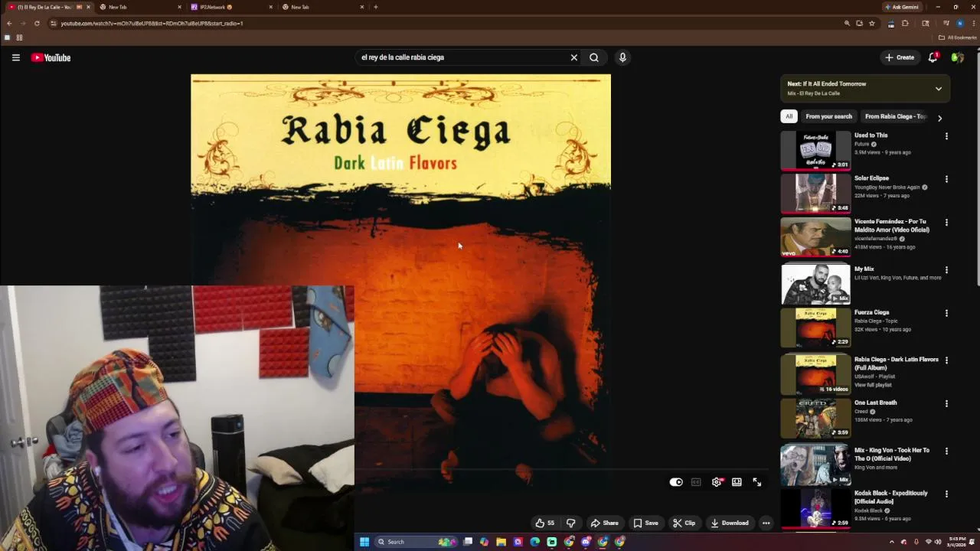Open the Fuerza Ciega video title
This screenshot has height=551, width=980.
(x=871, y=312)
